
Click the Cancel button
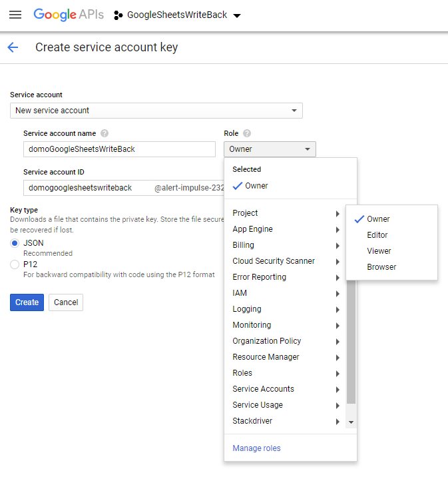[x=66, y=302]
